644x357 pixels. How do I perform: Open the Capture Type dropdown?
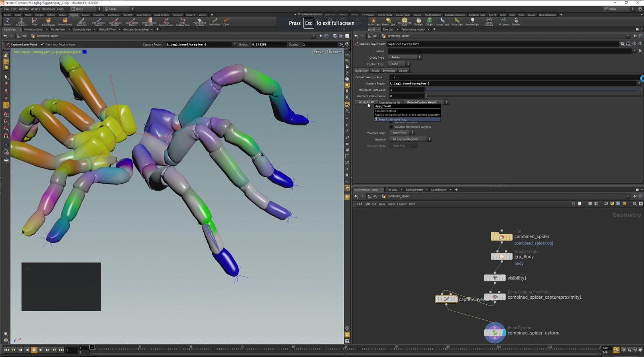(x=399, y=64)
